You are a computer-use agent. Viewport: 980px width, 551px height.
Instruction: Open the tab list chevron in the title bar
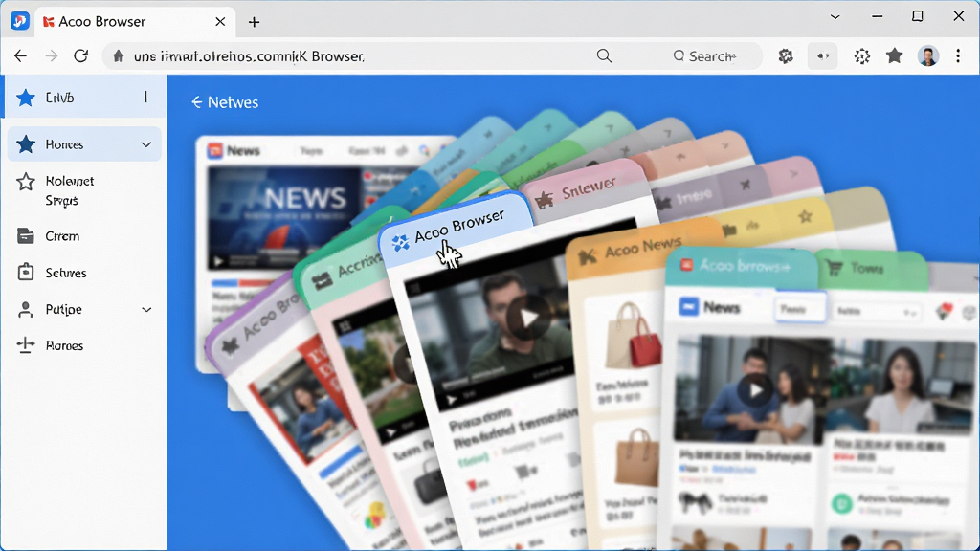coord(835,17)
